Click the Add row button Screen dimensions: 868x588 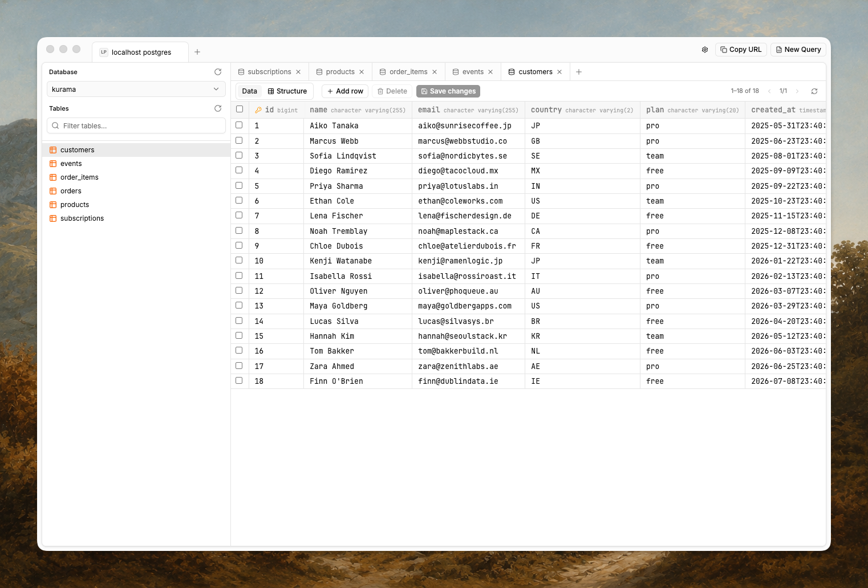345,91
